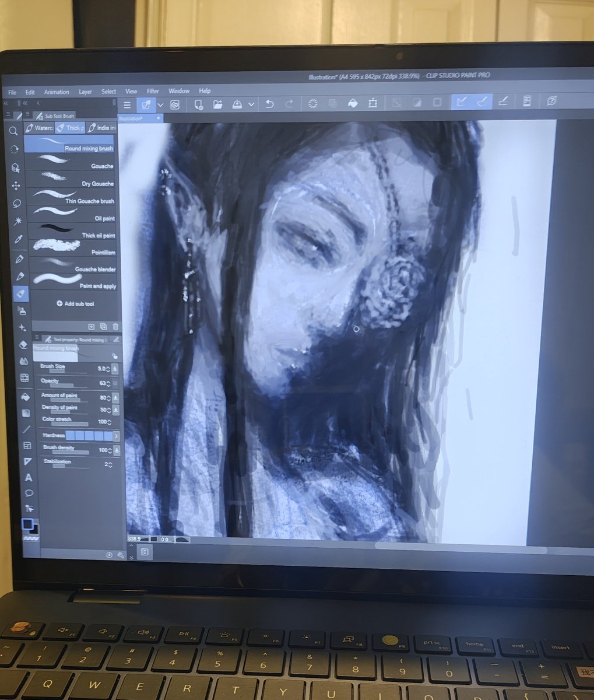This screenshot has width=594, height=700.
Task: Select the Airbrush tool
Action: pos(22,310)
